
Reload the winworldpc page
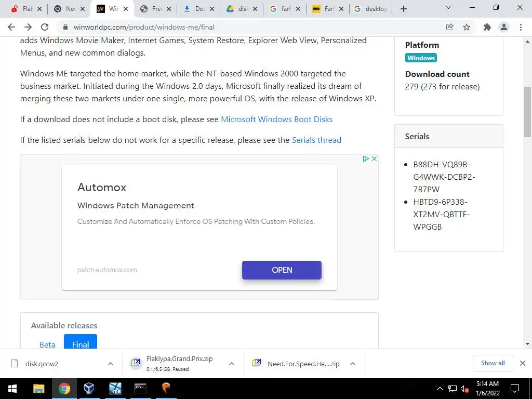pos(45,27)
